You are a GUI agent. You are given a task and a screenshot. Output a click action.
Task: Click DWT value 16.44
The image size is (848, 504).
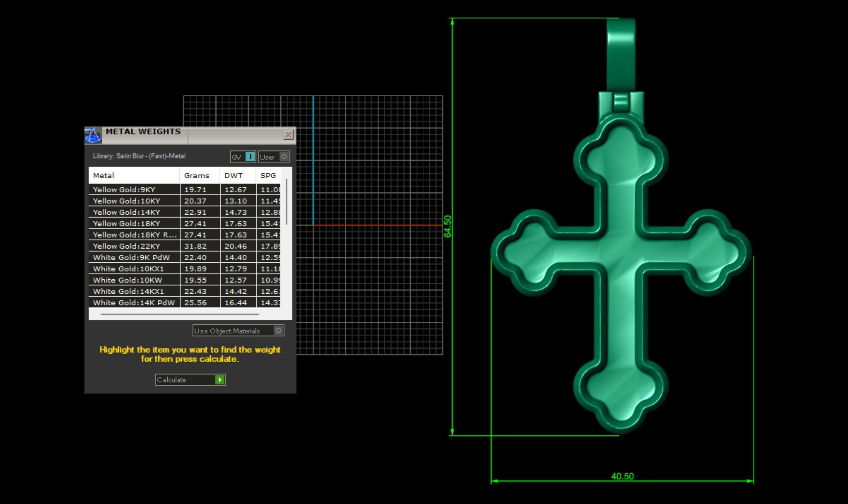236,303
